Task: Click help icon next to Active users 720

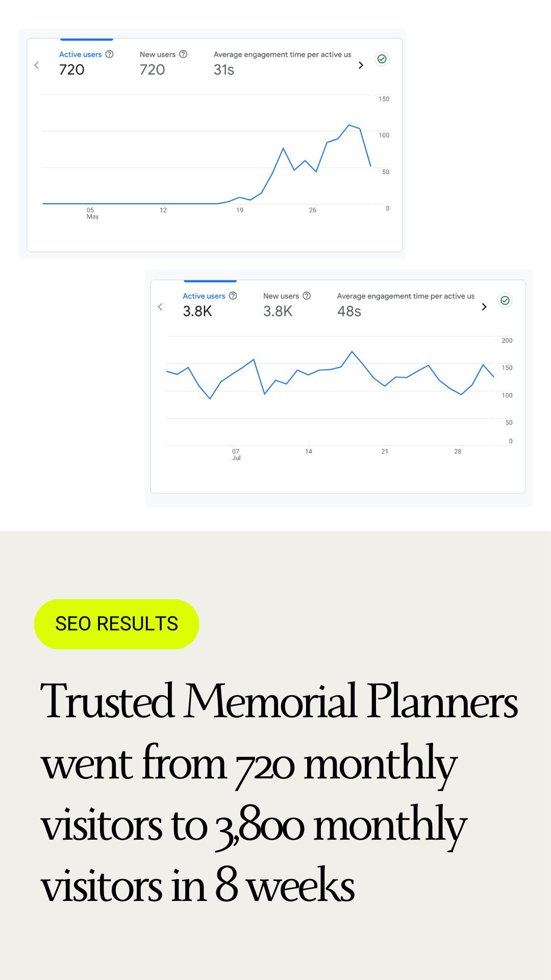Action: (109, 54)
